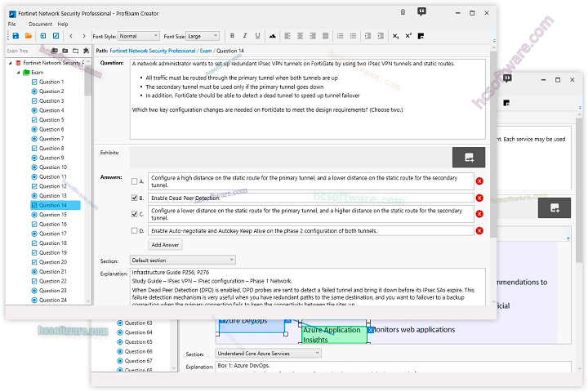Viewport: 588px width, 392px height.
Task: Click the Azure Application Insights box in back window
Action: pyautogui.click(x=334, y=335)
